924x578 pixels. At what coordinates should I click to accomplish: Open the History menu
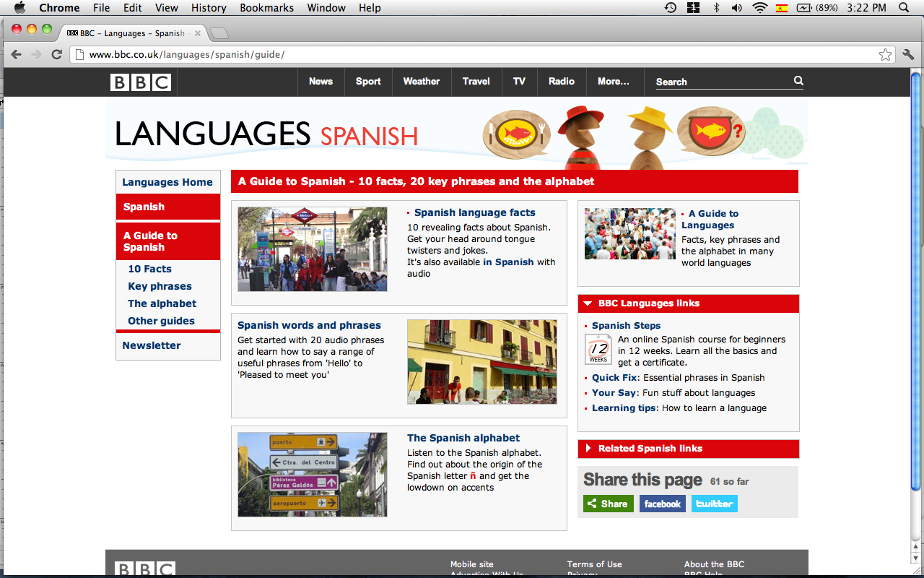(x=209, y=8)
